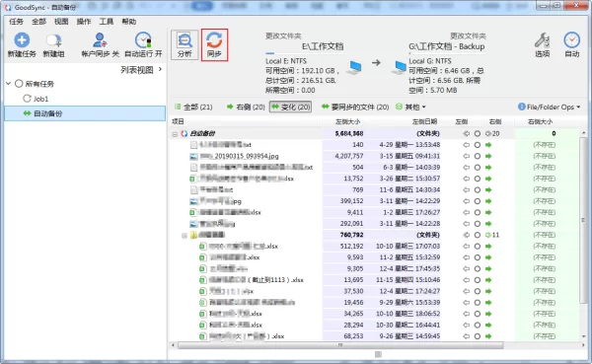Click the right-side computer icon
Image resolution: width=592 pixels, height=364 pixels.
coord(399,68)
